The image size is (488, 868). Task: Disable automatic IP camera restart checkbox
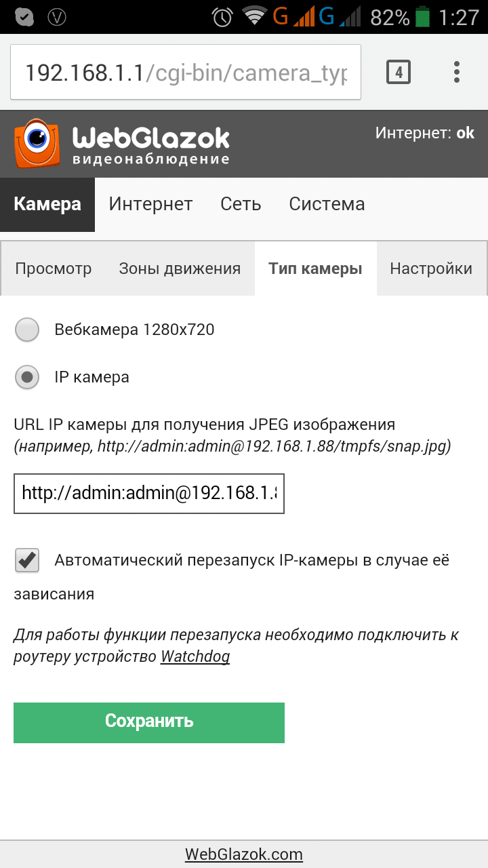(x=26, y=560)
